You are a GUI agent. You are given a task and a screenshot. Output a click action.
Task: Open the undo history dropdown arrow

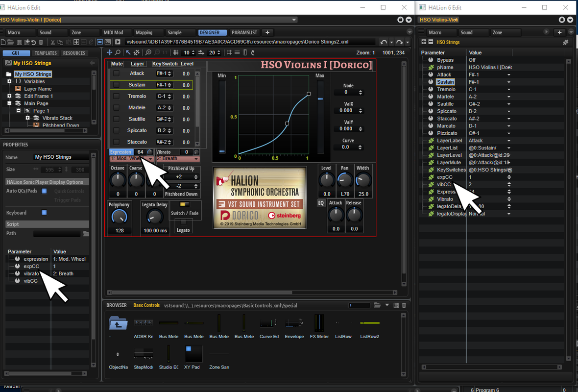tap(391, 43)
